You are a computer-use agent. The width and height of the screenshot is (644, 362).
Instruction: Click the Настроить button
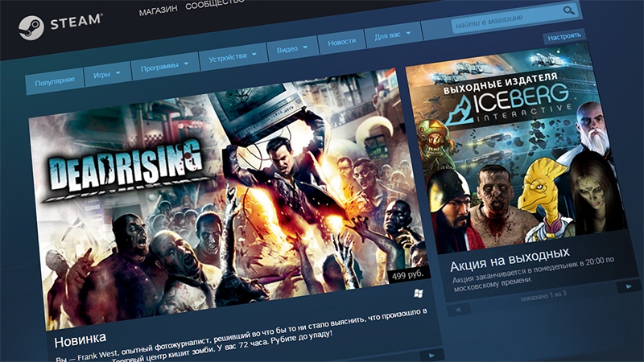(x=564, y=36)
